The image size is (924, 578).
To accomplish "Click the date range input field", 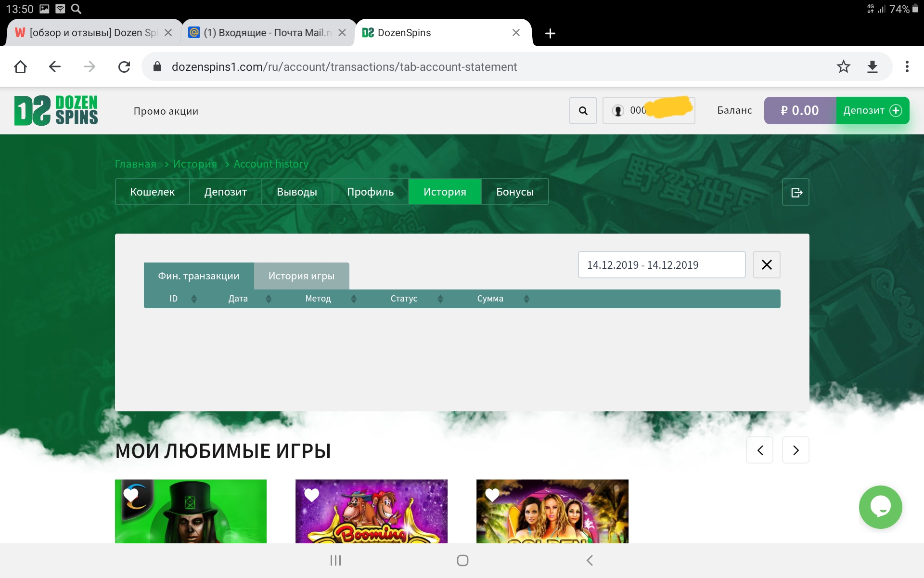I will [x=661, y=265].
